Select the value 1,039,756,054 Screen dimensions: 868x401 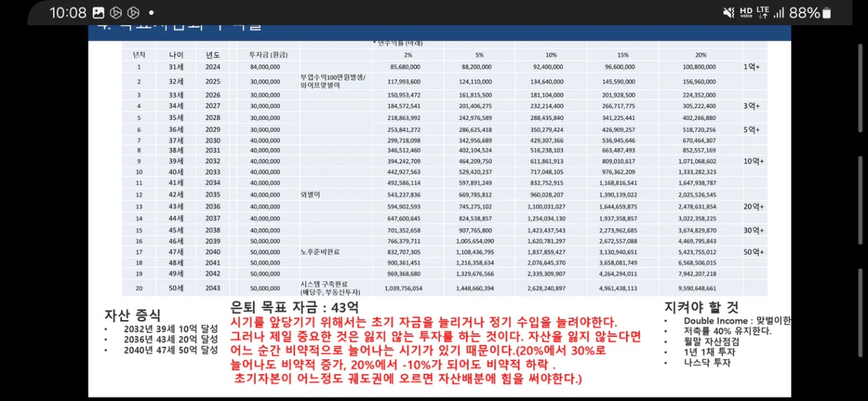[403, 288]
